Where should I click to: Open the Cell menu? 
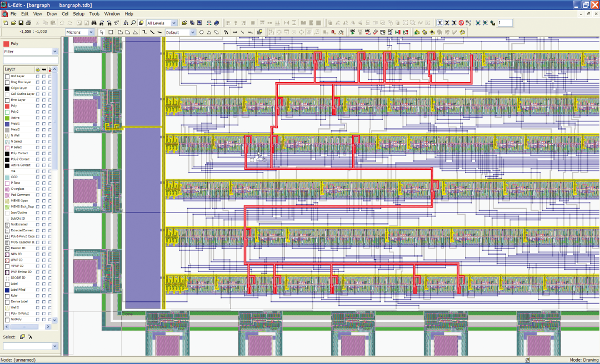[65, 14]
